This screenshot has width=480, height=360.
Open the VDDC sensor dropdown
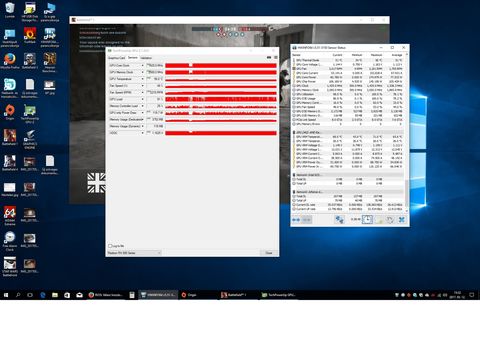tap(143, 133)
